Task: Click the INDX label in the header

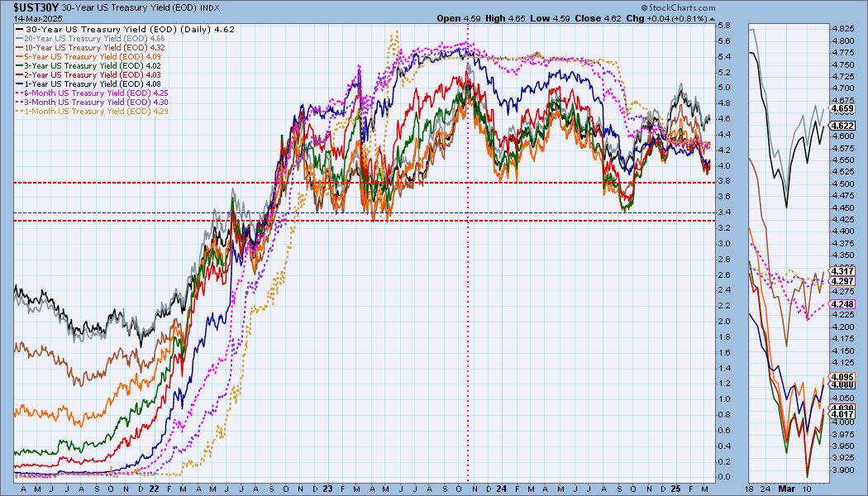Action: pos(210,8)
